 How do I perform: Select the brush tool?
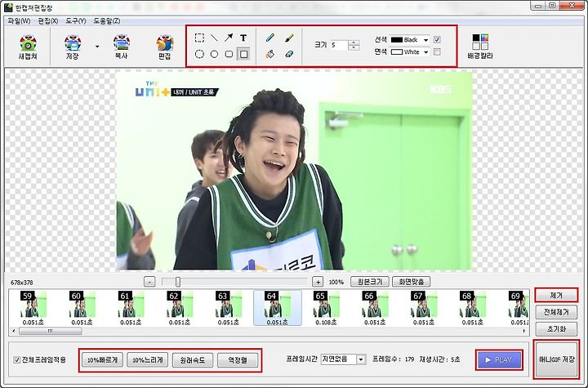289,38
